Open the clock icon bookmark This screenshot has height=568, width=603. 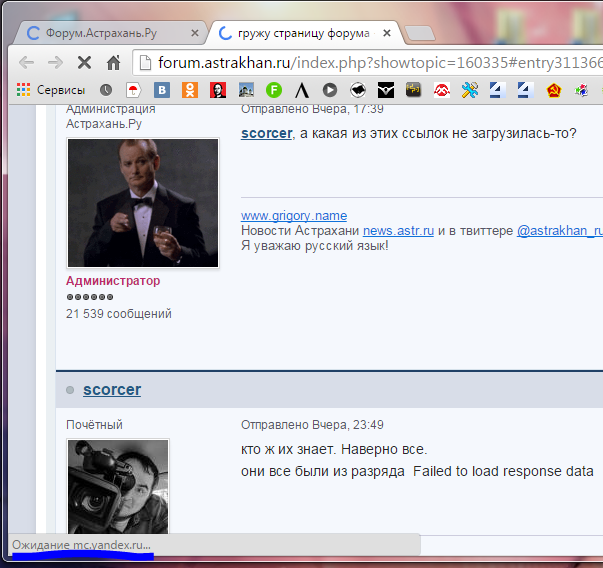click(x=106, y=90)
